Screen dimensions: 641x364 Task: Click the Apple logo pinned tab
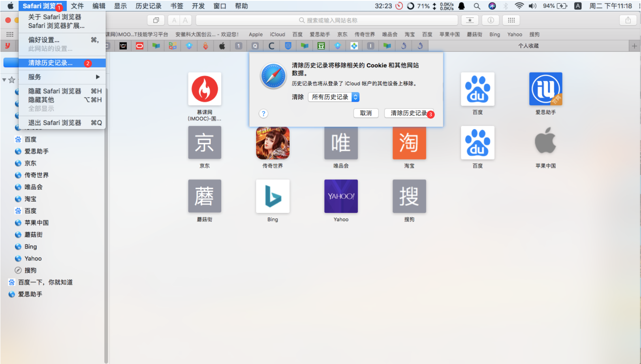(222, 46)
